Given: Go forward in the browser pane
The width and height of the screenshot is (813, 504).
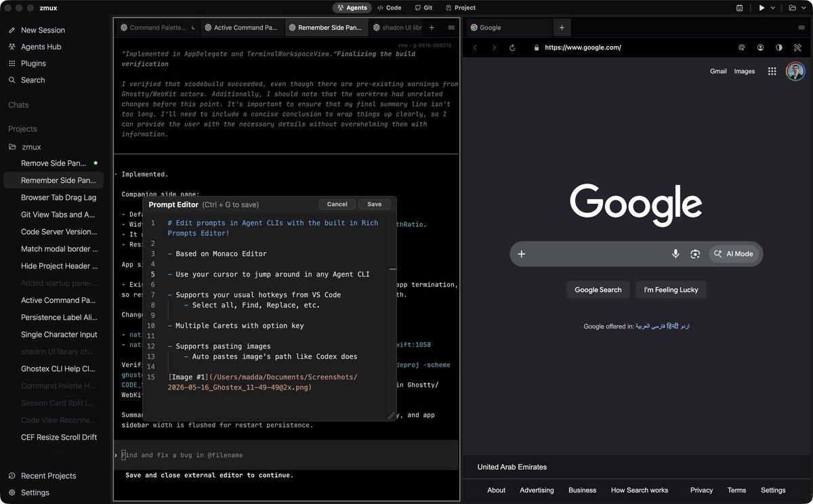Looking at the screenshot, I should 493,47.
